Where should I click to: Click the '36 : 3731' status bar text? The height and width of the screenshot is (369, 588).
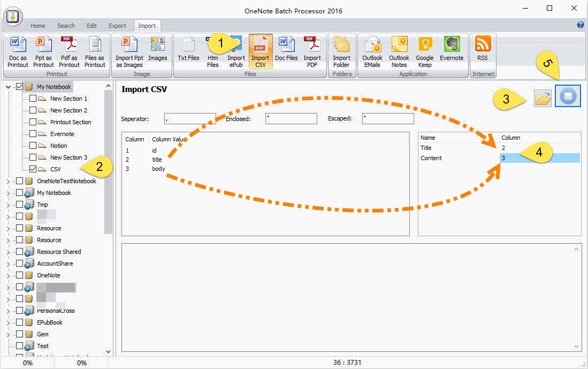point(347,362)
